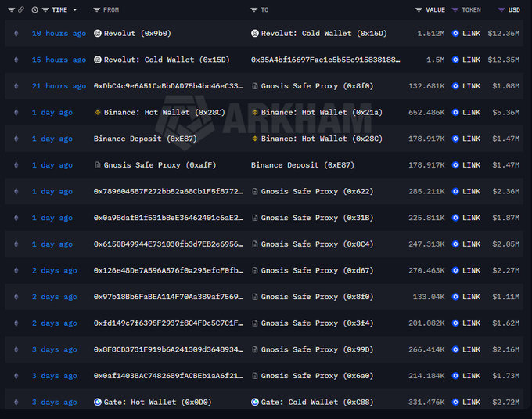Screen dimensions: 532x419
Task: Click the contract icon next to Gnosis Safe Proxy (0xafF)
Action: [x=97, y=165]
